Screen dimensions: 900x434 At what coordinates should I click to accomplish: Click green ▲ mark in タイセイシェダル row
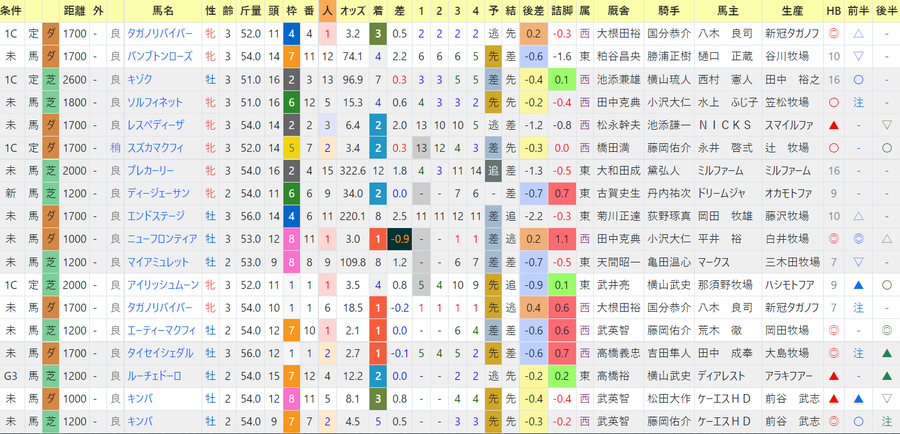[x=887, y=353]
